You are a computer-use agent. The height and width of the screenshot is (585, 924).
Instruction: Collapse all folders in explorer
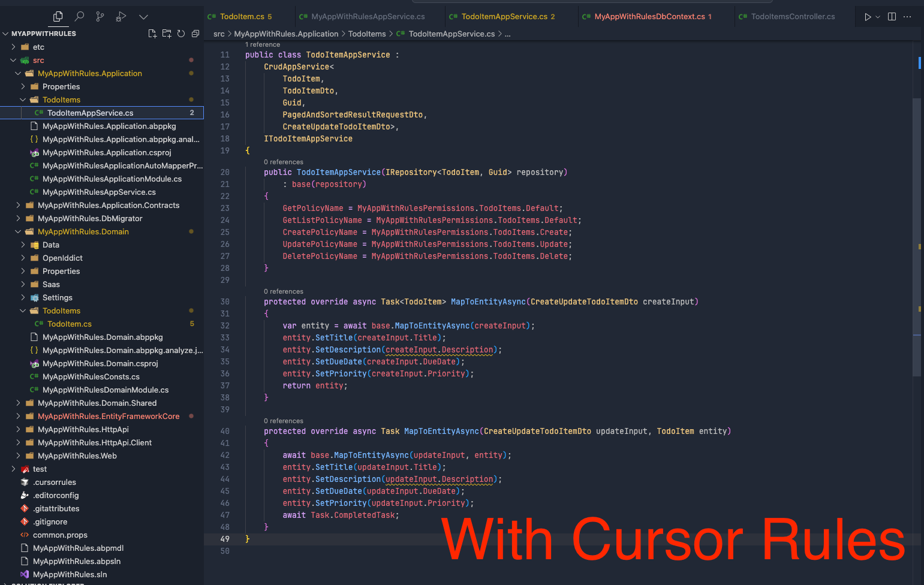[x=195, y=34]
